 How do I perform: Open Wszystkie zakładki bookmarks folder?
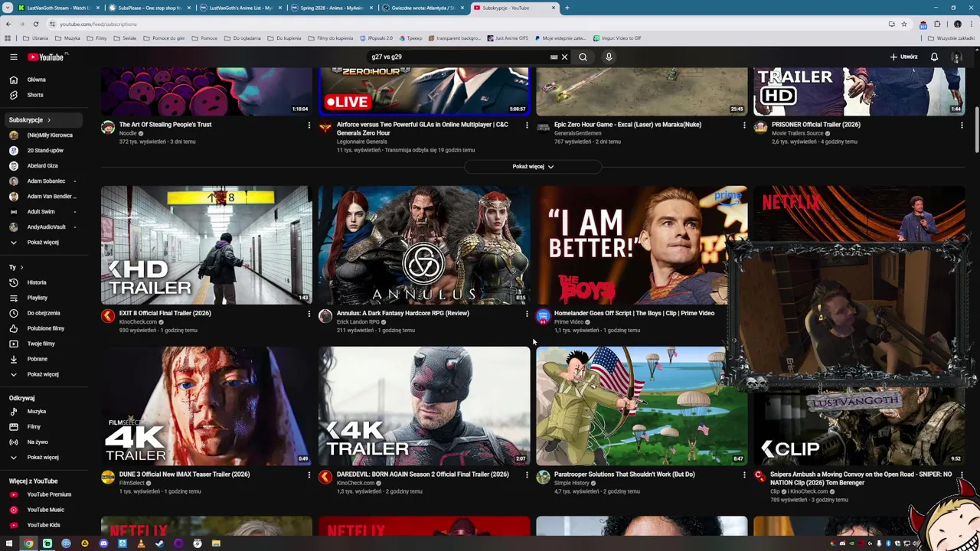point(952,38)
